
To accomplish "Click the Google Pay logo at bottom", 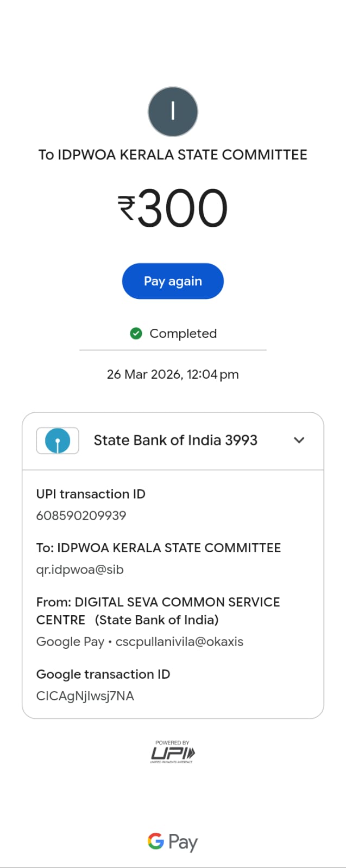I will (173, 842).
